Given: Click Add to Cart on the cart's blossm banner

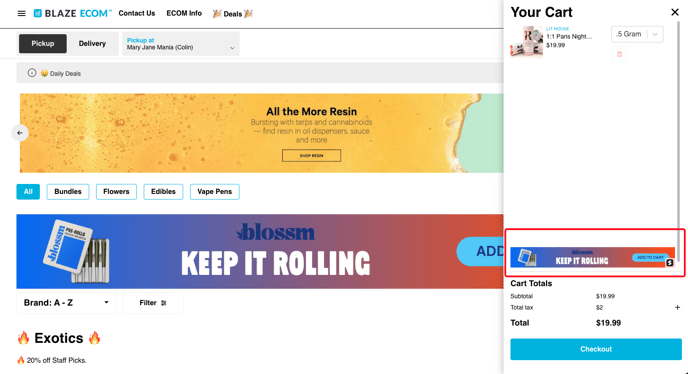Looking at the screenshot, I should [650, 257].
